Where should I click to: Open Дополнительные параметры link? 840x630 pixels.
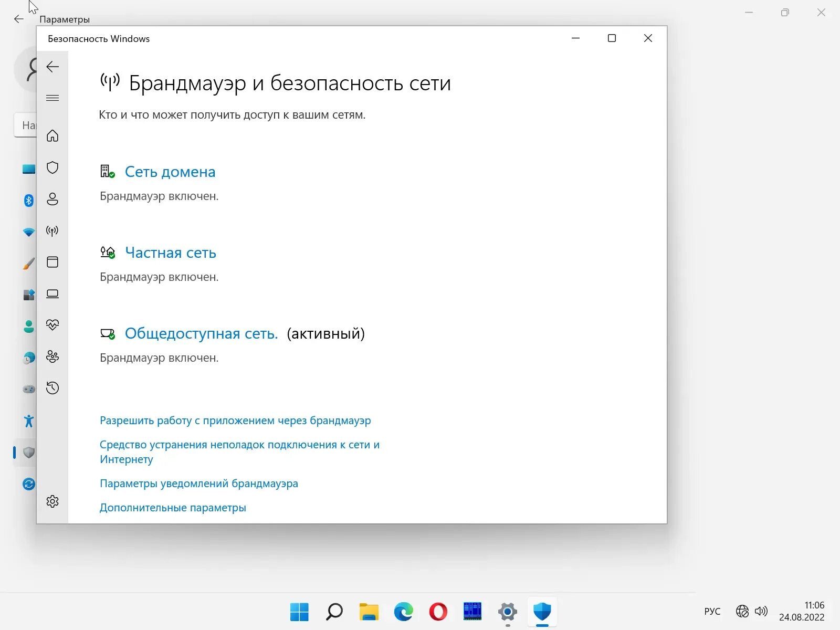173,508
